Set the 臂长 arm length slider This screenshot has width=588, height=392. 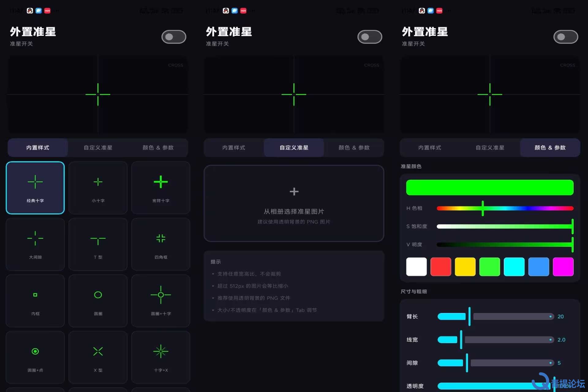coord(496,316)
